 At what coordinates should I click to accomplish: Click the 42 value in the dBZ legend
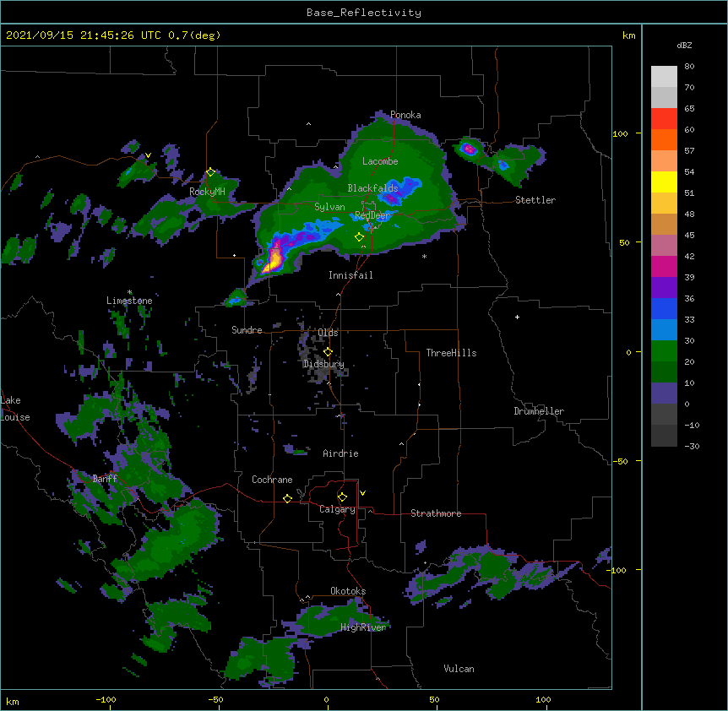(x=689, y=256)
